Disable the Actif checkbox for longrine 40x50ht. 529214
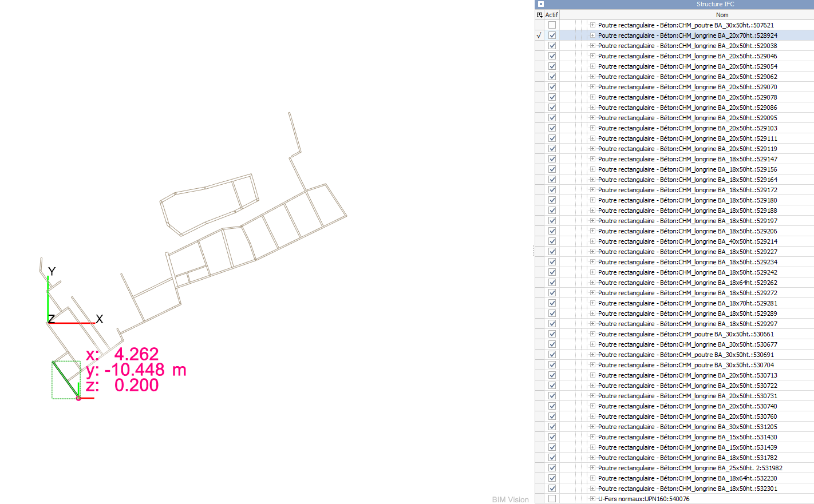This screenshot has width=814, height=504. (552, 241)
